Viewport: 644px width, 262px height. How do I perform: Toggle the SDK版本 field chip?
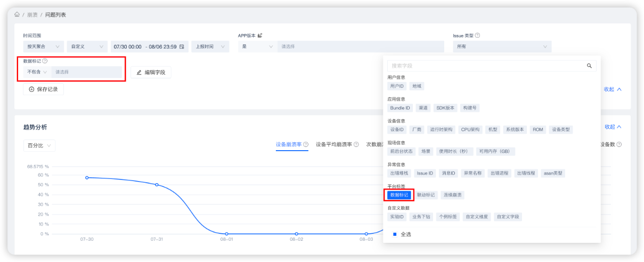[x=445, y=108]
